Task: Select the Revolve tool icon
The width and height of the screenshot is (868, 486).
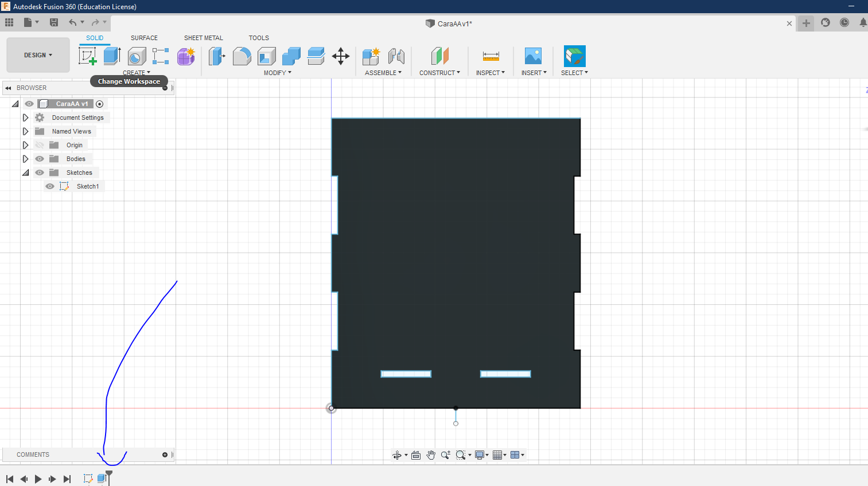Action: pyautogui.click(x=137, y=56)
